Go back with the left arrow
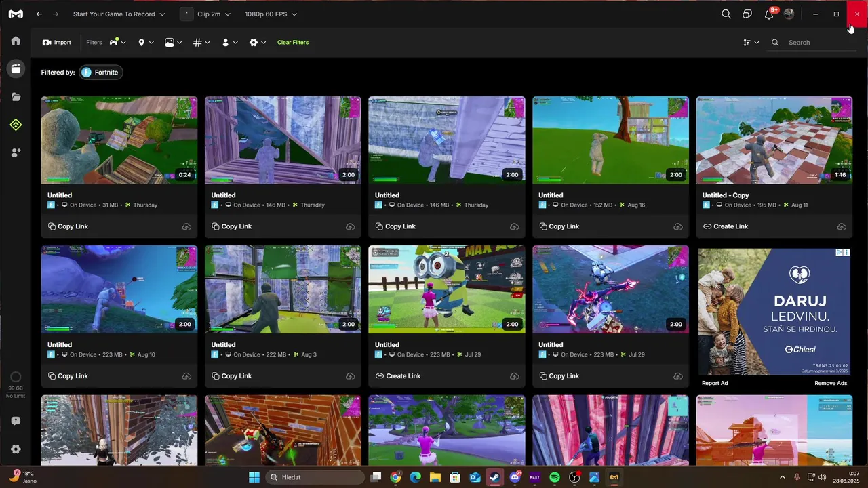The height and width of the screenshot is (488, 868). [x=39, y=14]
